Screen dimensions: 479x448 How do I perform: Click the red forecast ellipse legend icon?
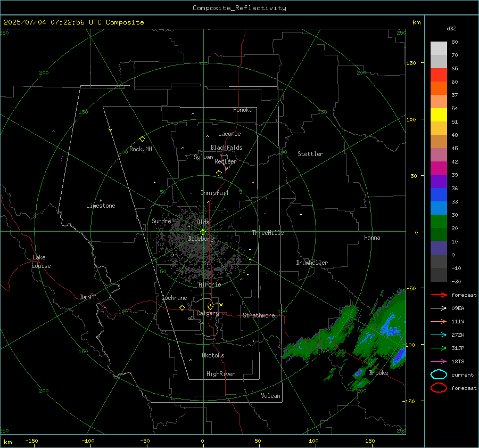coord(439,388)
